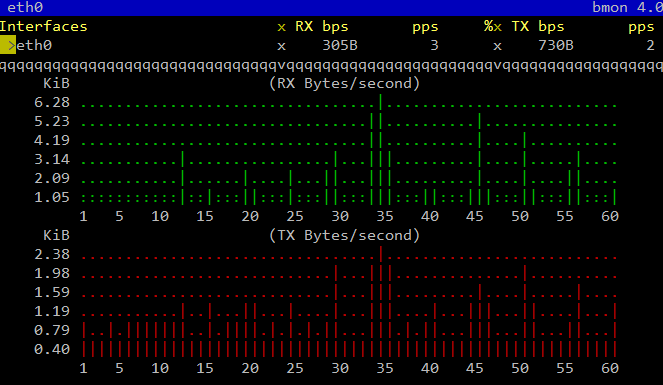Click the 1.98 TX axis label
Viewport: 663px width, 385px height.
52,273
